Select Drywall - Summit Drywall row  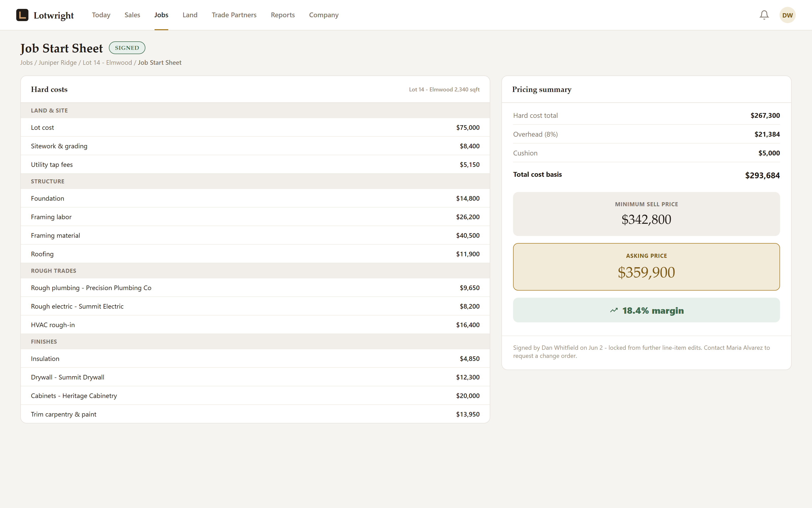point(255,377)
